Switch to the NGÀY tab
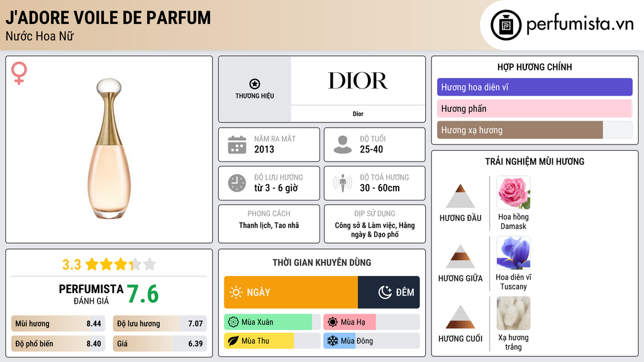Viewport: 644px width, 362px height. coord(291,292)
